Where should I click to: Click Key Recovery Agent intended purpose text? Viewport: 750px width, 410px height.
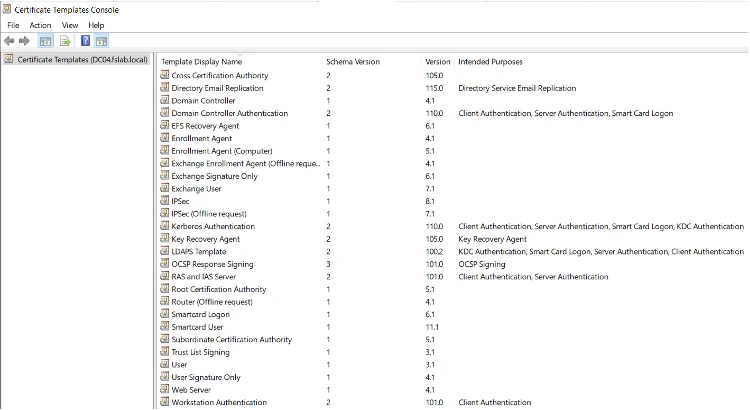click(492, 239)
